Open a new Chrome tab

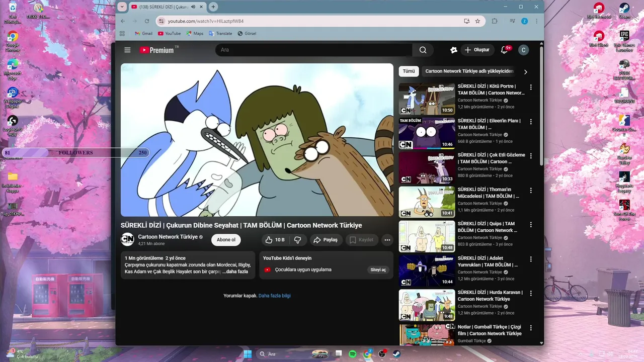pyautogui.click(x=213, y=7)
